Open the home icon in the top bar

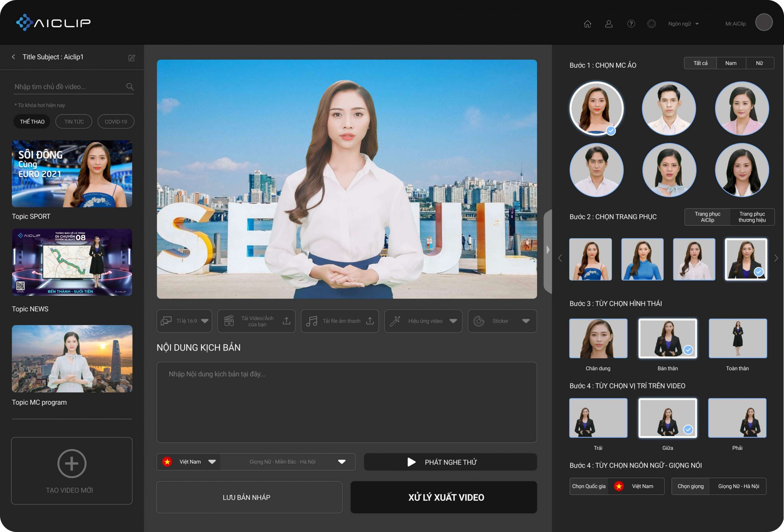587,24
